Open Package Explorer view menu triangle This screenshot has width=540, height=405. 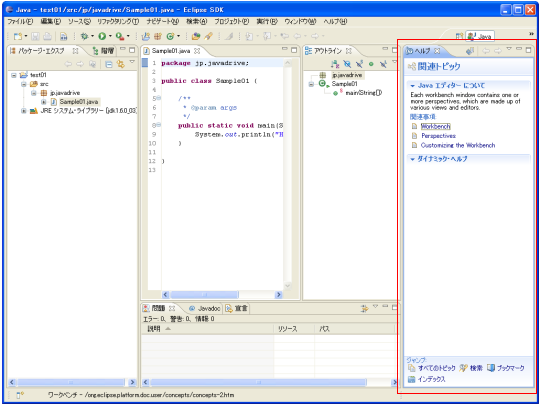(x=132, y=62)
